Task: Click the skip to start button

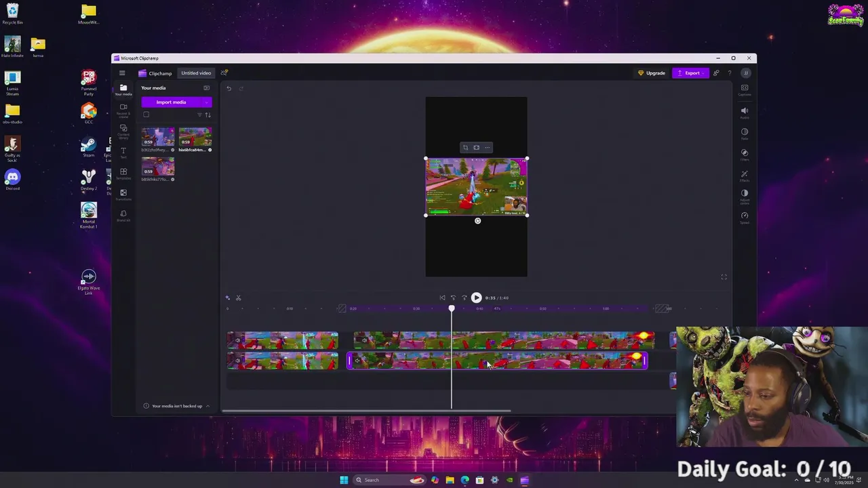Action: tap(442, 298)
